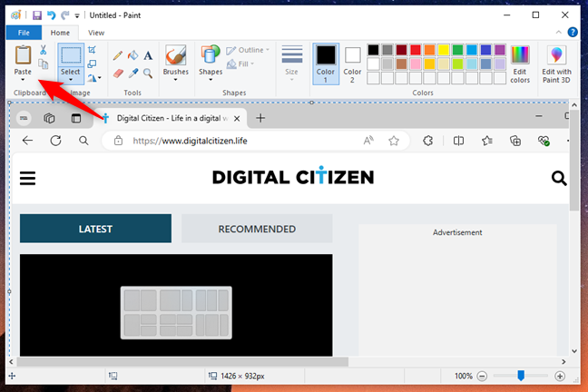
Task: Switch to the Home ribbon tab
Action: 60,33
